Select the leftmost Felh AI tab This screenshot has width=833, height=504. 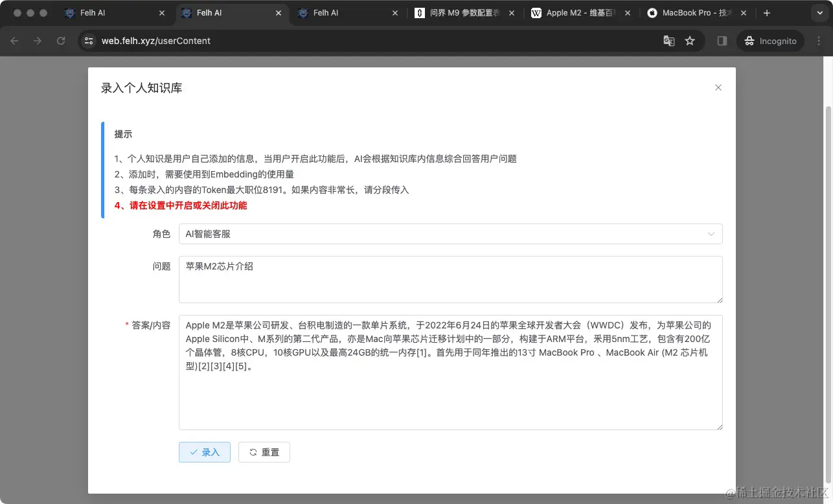(115, 13)
